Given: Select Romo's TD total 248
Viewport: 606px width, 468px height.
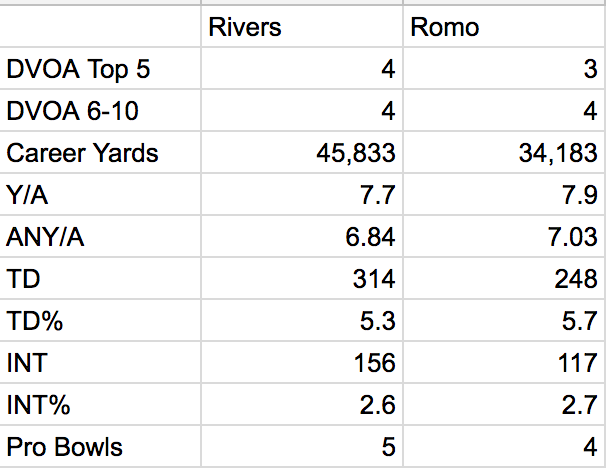Looking at the screenshot, I should (x=504, y=279).
